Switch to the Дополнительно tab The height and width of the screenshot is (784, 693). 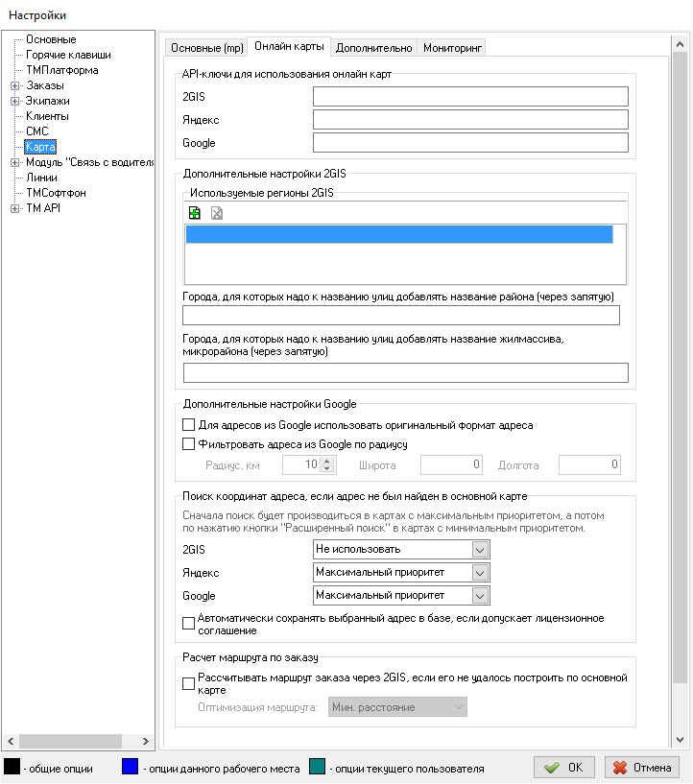coord(375,47)
